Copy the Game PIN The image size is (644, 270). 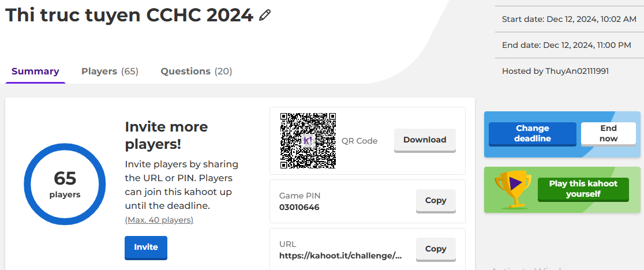click(x=436, y=201)
